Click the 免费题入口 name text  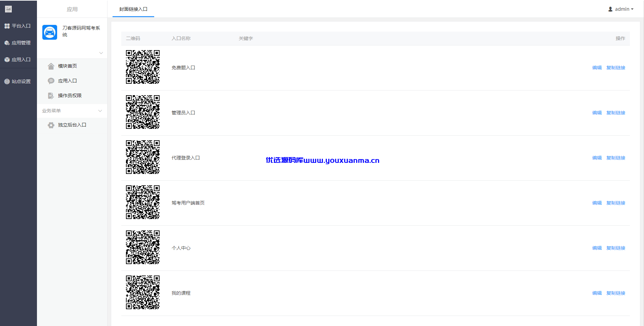point(183,68)
